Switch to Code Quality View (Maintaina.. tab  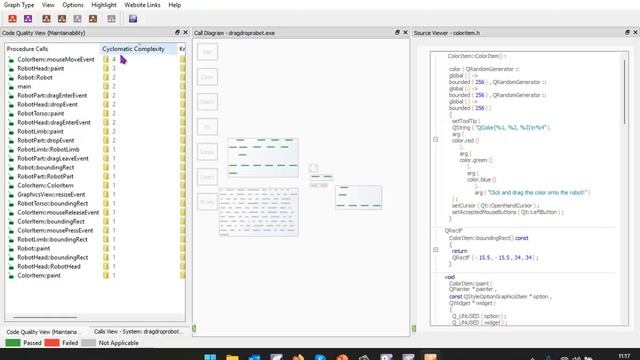44,332
